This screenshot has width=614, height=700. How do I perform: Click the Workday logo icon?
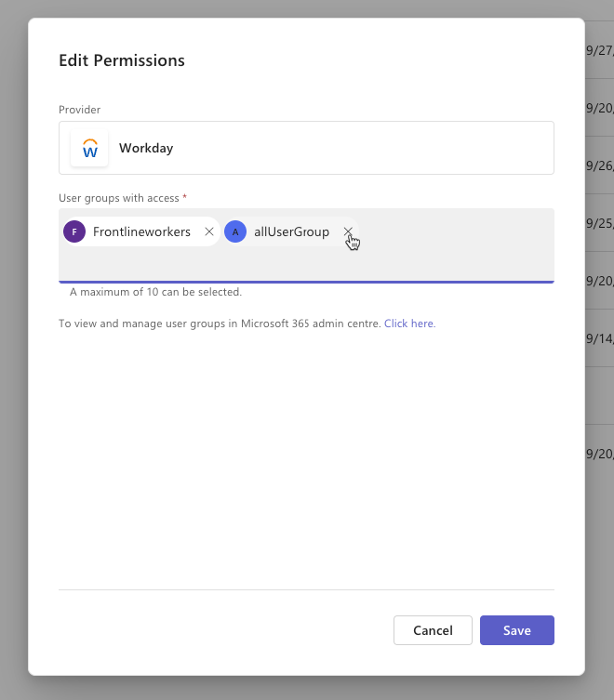[89, 148]
